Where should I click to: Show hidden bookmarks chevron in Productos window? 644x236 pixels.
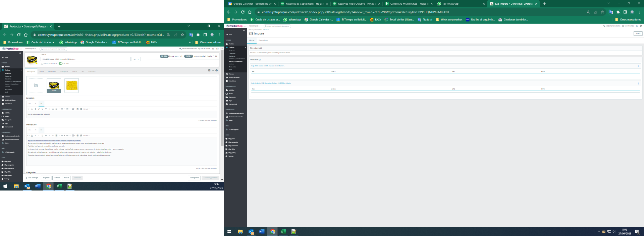click(x=190, y=42)
